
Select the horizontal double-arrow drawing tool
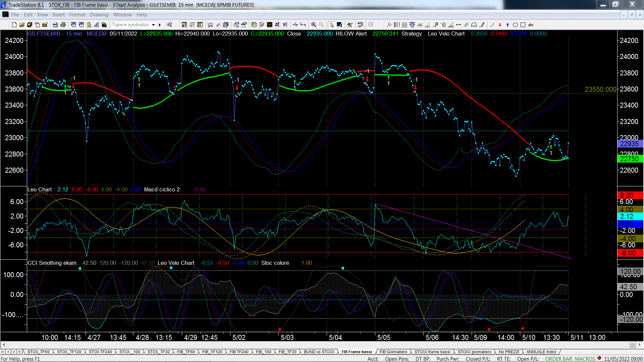click(x=459, y=25)
